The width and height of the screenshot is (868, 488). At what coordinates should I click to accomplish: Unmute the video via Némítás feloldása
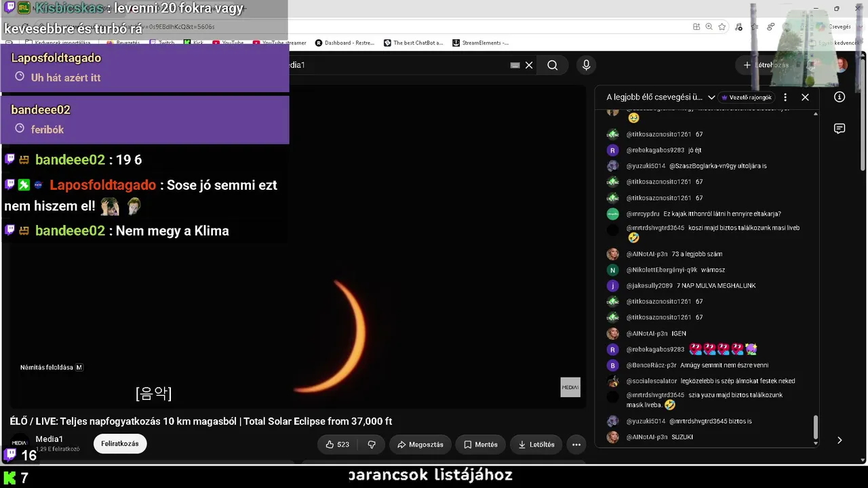(x=52, y=367)
